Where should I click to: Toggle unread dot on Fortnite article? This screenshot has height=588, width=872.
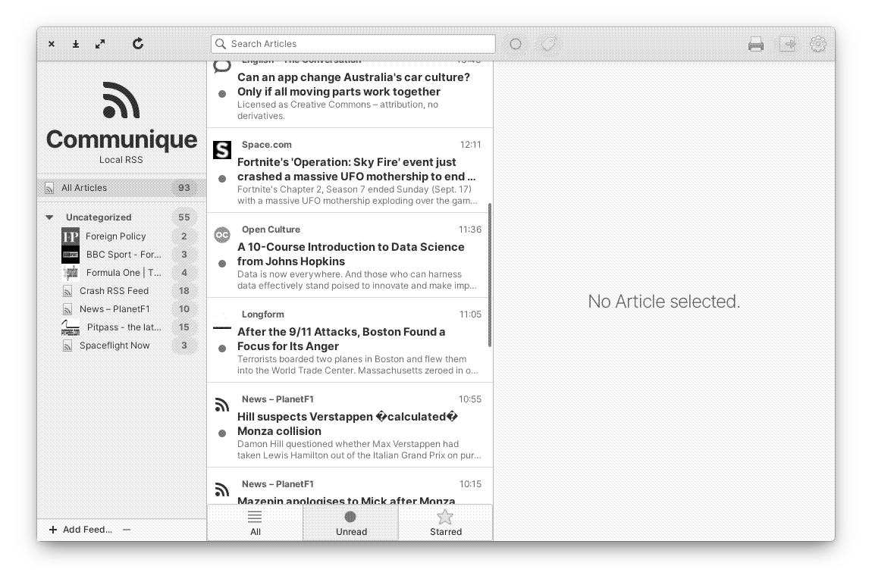pos(222,179)
